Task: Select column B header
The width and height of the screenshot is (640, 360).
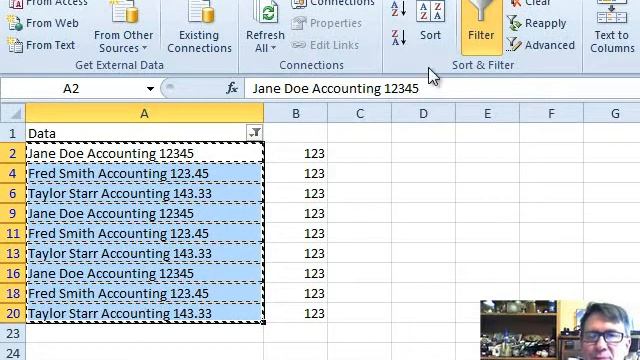Action: coord(296,113)
